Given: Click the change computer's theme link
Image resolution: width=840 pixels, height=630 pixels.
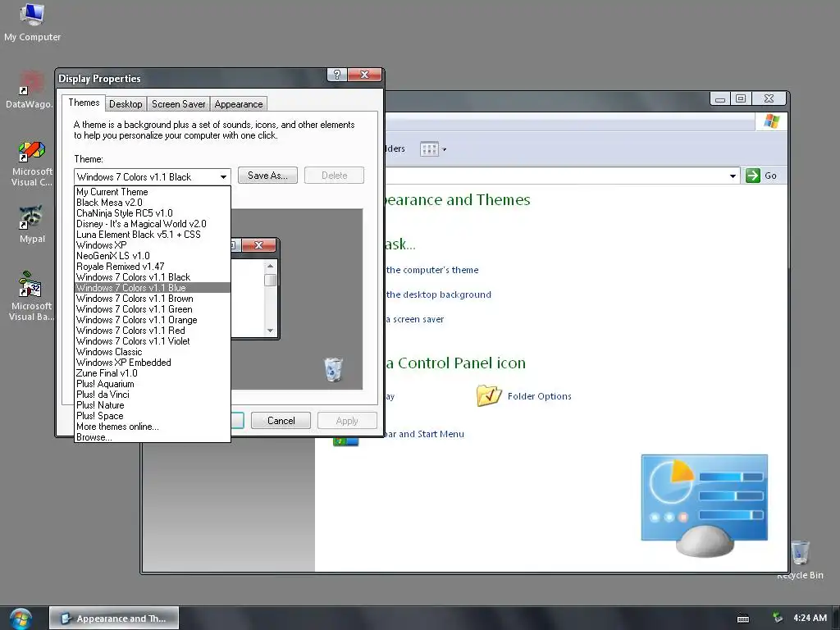Looking at the screenshot, I should tap(431, 270).
